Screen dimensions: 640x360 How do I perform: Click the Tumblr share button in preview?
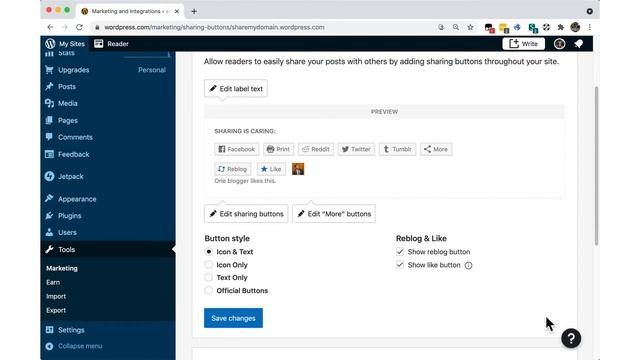click(398, 149)
